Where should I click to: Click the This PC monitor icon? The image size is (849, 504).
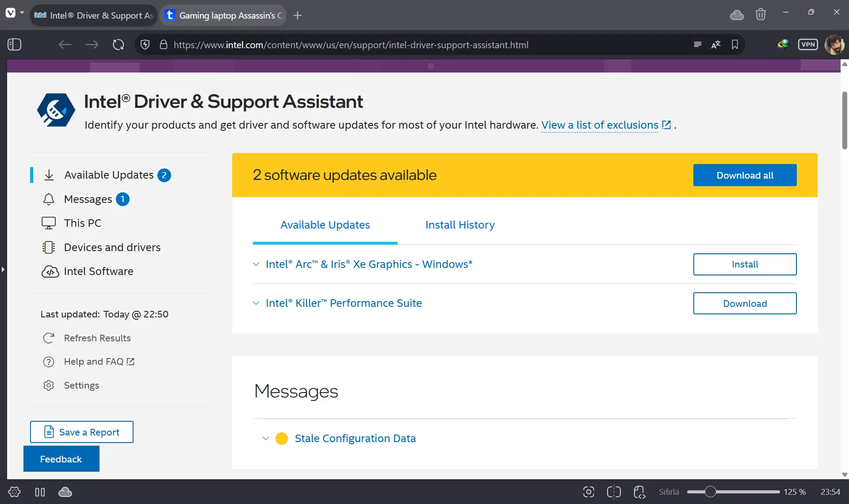coord(49,223)
